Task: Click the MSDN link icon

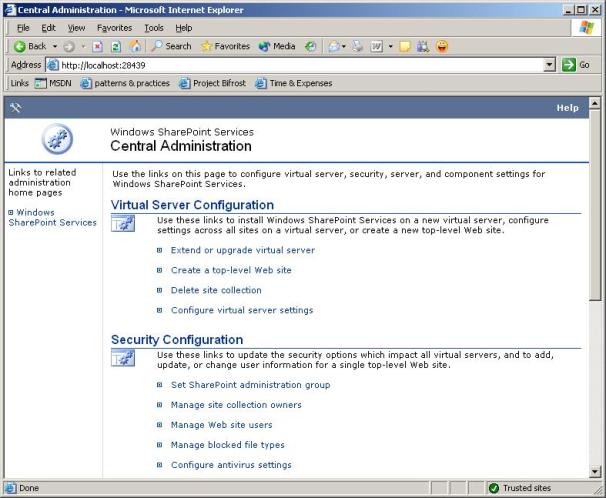Action: coord(40,83)
